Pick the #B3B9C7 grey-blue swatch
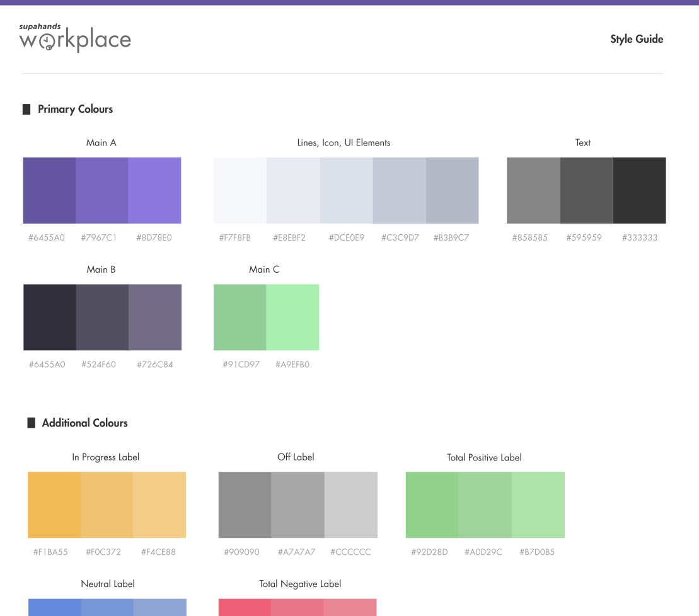This screenshot has height=616, width=699. pyautogui.click(x=453, y=190)
